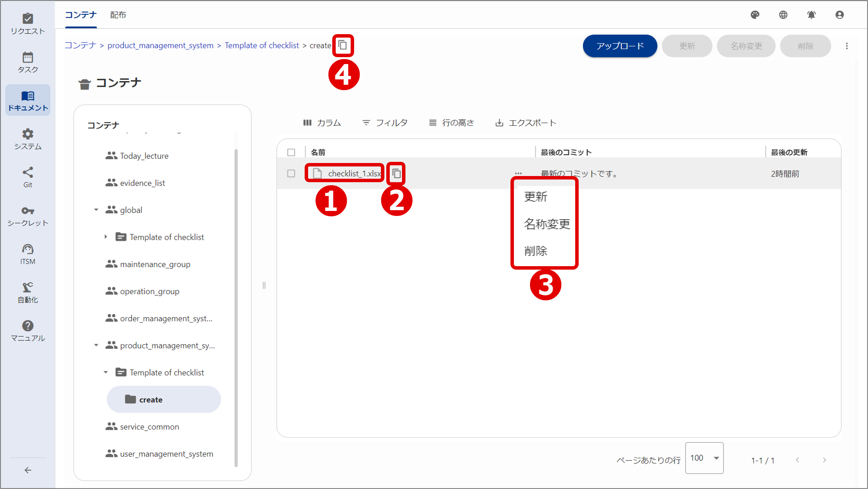Open the rows per page dropdown
This screenshot has width=868, height=489.
(704, 458)
